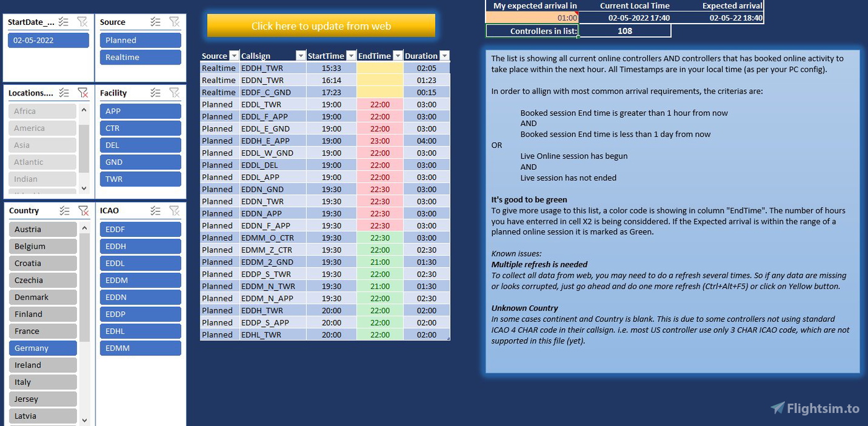868x426 pixels.
Task: Select EDDF in the ICAO slicer
Action: coord(140,229)
